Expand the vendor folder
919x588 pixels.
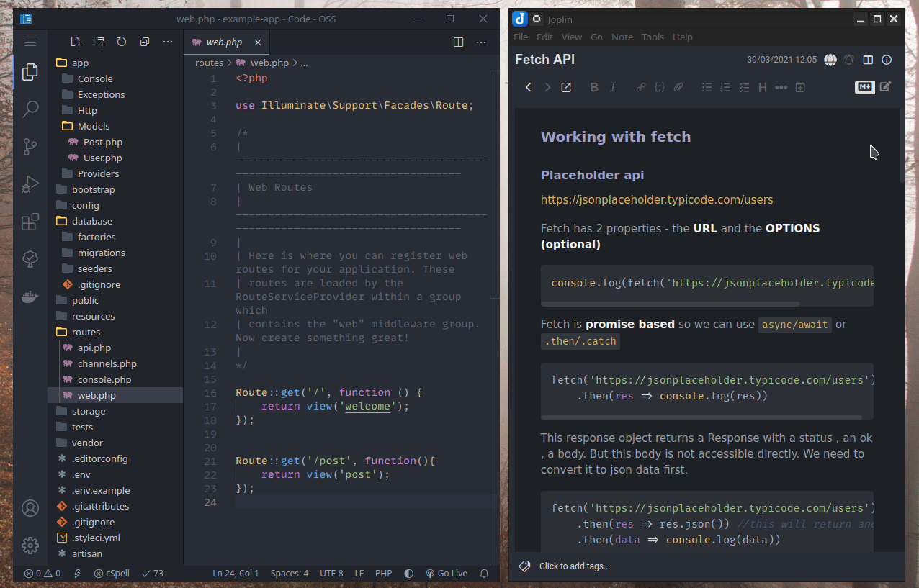point(87,443)
